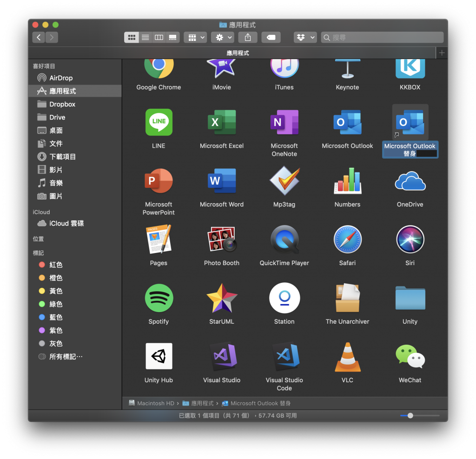Go forward with the right arrow
Screen dimensions: 476x459
(x=52, y=37)
